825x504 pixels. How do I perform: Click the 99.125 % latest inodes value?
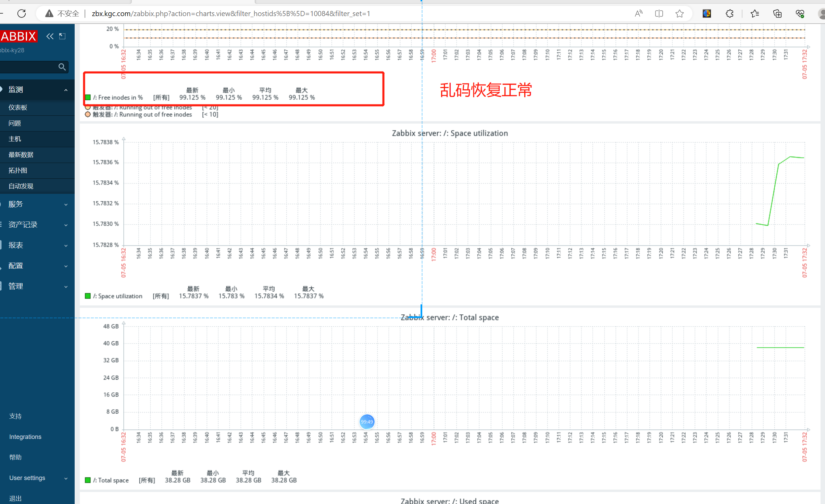[192, 98]
